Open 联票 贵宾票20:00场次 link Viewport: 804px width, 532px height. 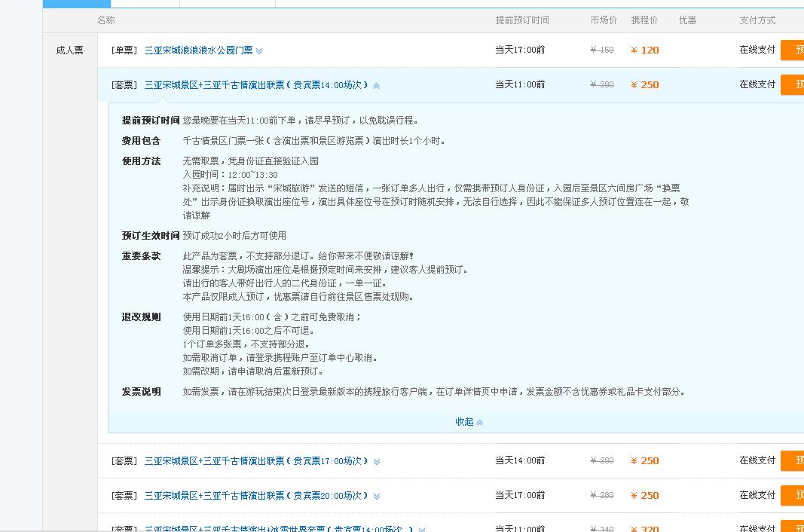[x=256, y=496]
